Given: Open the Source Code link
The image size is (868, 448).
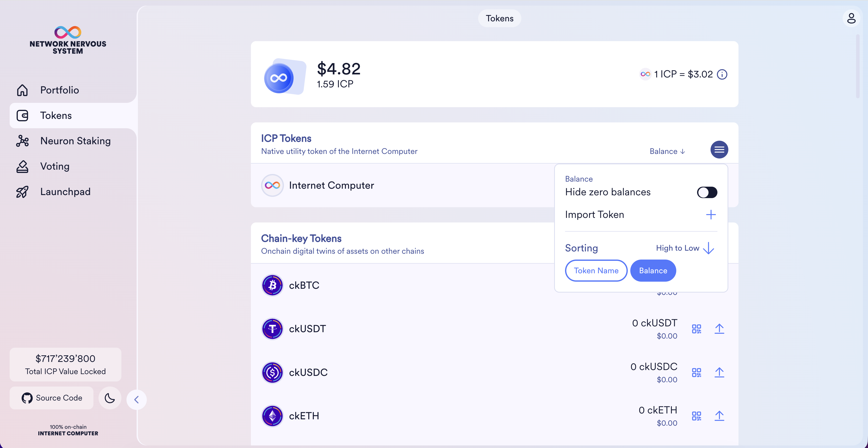Looking at the screenshot, I should pos(52,398).
